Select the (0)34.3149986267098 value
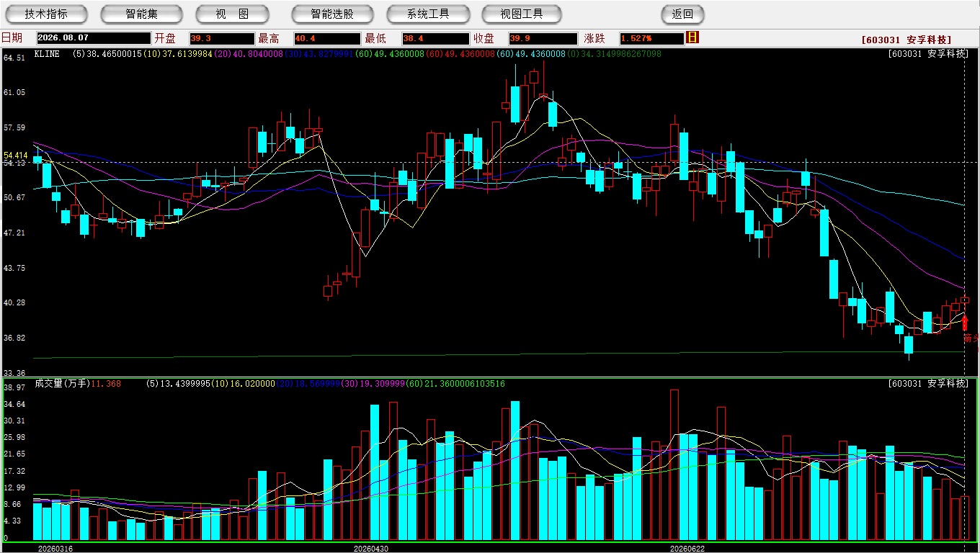 [614, 54]
